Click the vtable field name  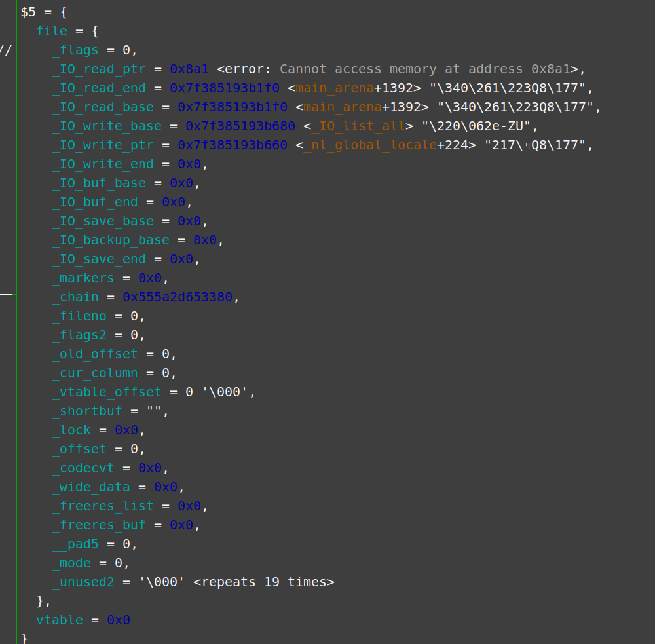60,620
